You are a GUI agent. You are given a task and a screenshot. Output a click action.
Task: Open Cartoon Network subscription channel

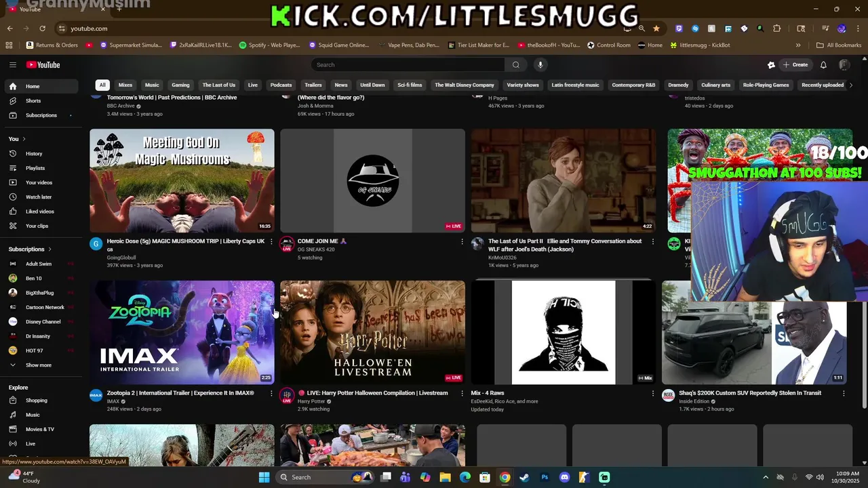click(40, 307)
